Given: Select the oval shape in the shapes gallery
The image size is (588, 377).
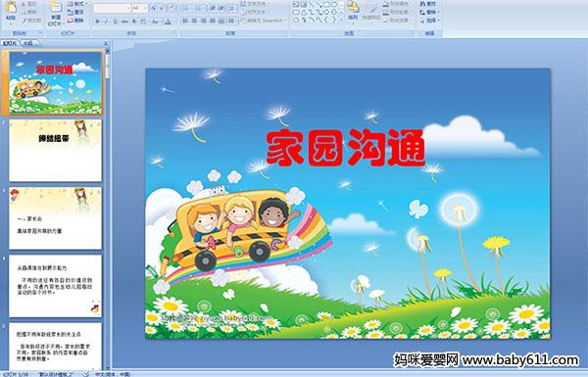Looking at the screenshot, I should [x=334, y=5].
